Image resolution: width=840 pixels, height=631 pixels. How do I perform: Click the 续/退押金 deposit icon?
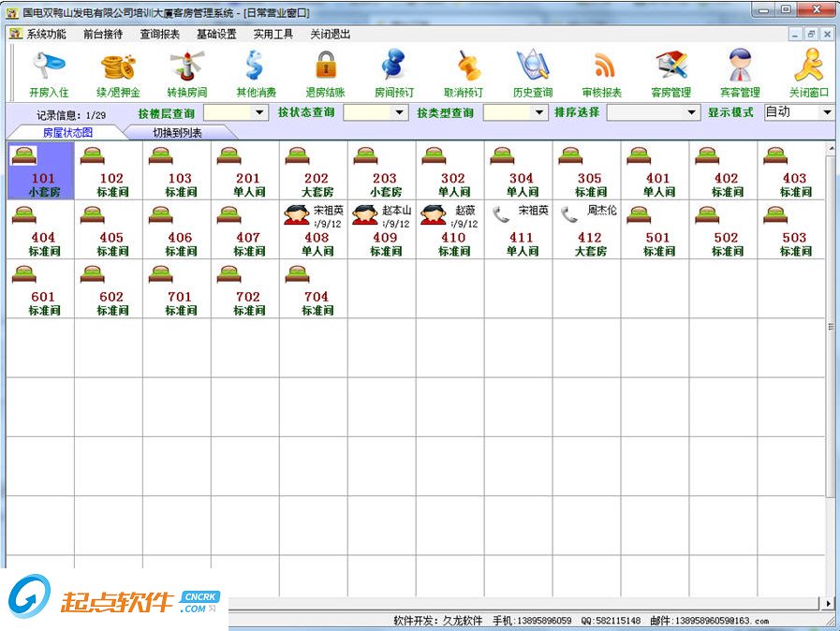(x=116, y=70)
